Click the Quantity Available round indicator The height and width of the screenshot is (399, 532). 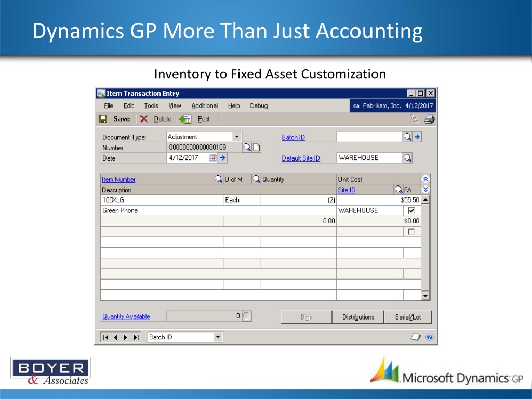(x=247, y=316)
